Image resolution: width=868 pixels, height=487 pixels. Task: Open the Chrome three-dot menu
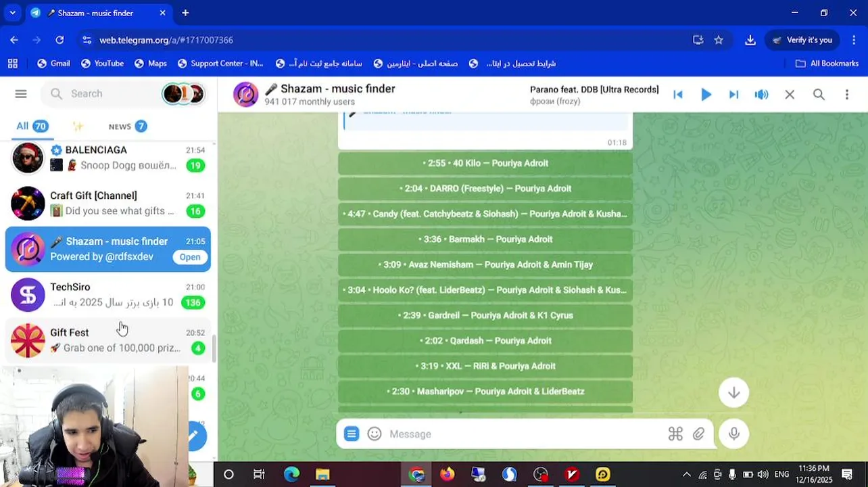pyautogui.click(x=854, y=40)
